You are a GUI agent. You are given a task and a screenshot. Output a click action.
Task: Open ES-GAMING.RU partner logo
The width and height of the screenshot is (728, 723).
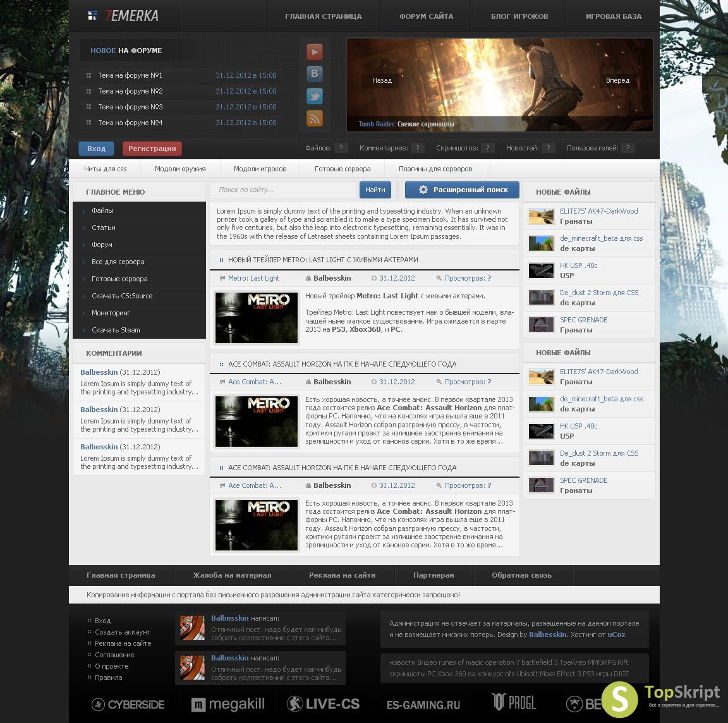[x=423, y=705]
